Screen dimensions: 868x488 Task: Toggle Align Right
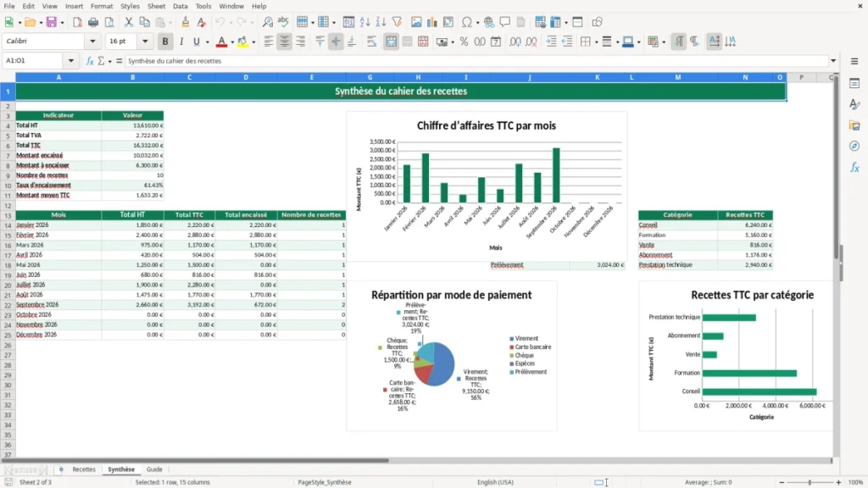(301, 42)
